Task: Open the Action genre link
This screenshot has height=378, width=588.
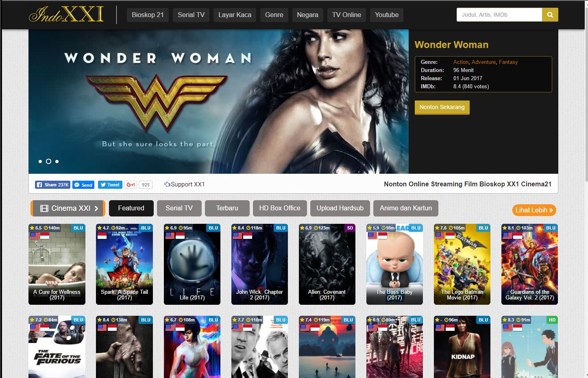Action: coord(460,62)
